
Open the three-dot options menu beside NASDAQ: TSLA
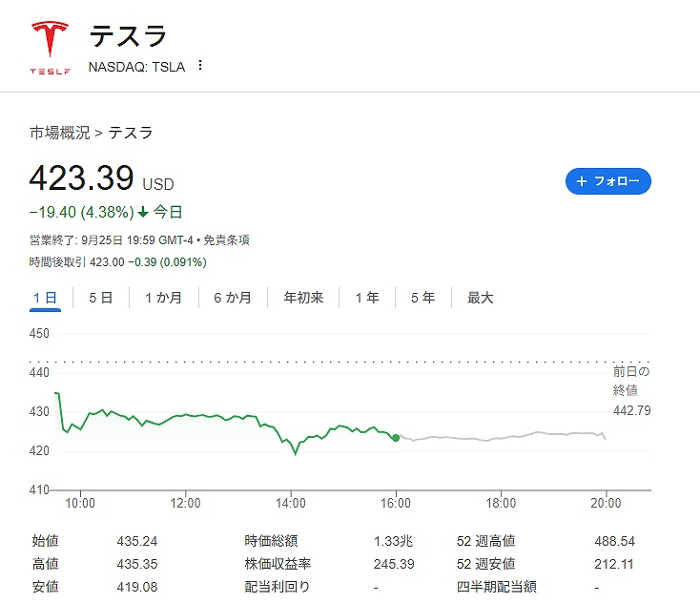point(199,66)
